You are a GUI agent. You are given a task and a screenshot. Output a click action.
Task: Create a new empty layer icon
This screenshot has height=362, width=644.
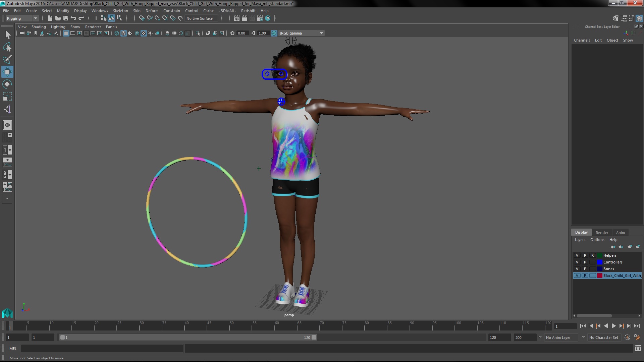click(x=630, y=247)
